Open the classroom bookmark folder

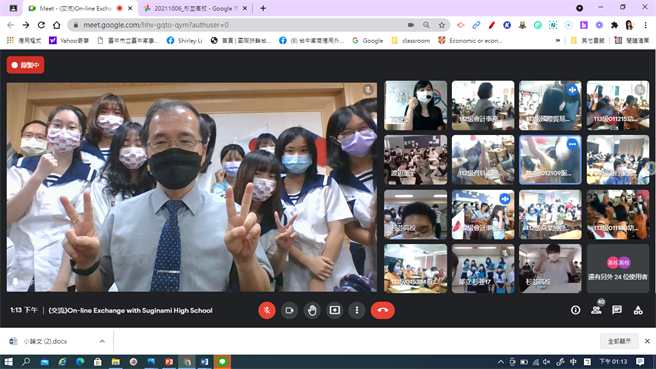click(x=411, y=41)
